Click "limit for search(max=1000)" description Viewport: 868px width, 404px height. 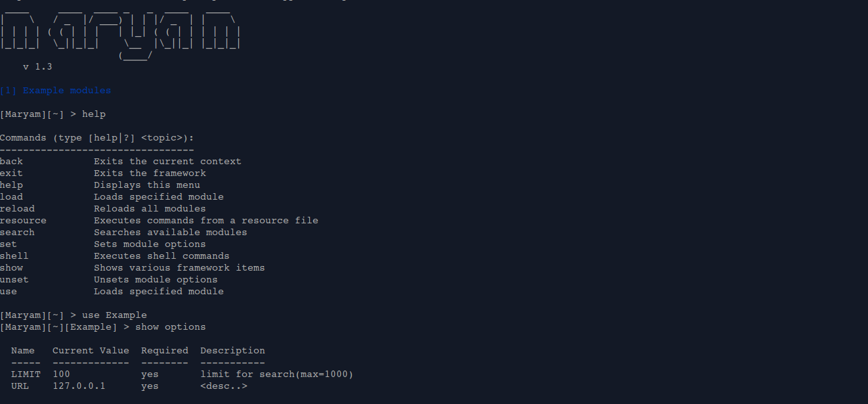click(x=277, y=374)
